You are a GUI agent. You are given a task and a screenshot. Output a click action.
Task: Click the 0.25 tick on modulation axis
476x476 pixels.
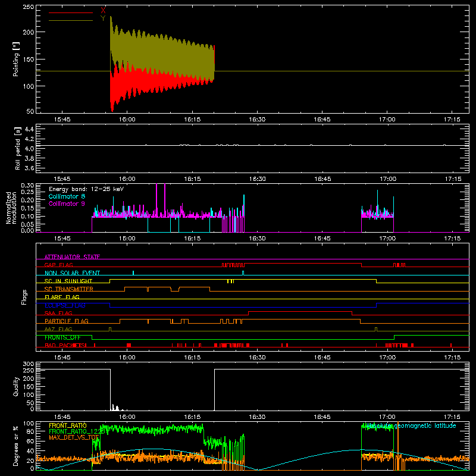pos(27,192)
